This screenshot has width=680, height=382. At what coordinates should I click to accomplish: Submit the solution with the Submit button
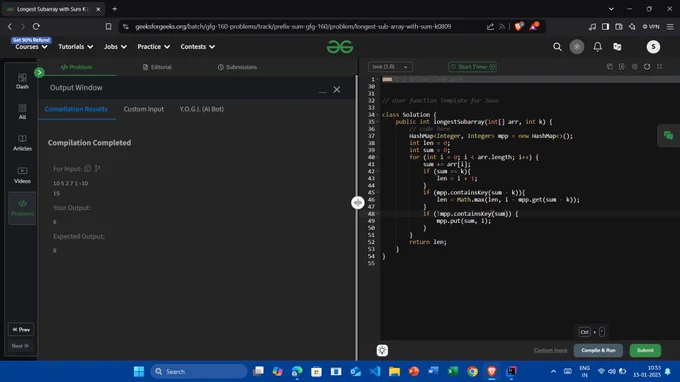pyautogui.click(x=645, y=350)
